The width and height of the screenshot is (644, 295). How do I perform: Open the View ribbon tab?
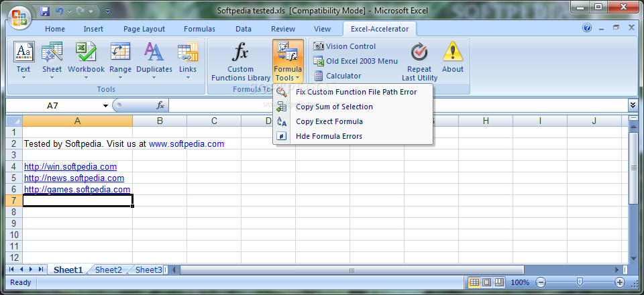click(x=323, y=29)
